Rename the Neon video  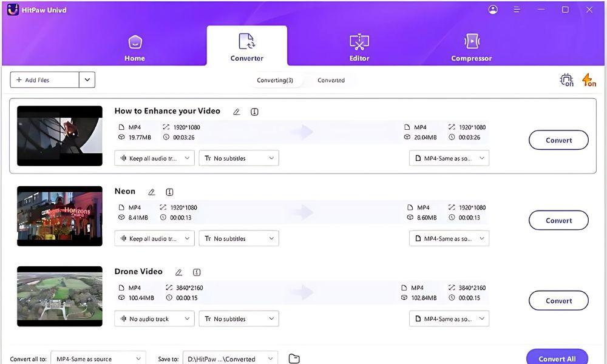point(152,192)
